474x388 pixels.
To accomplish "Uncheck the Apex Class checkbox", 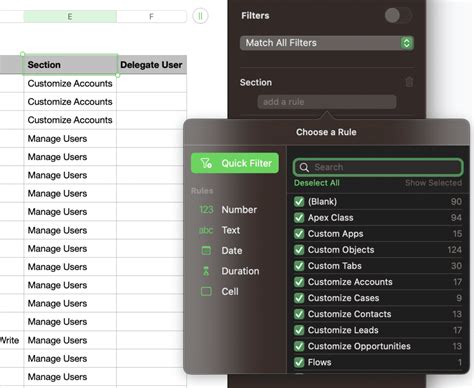I will tap(299, 218).
